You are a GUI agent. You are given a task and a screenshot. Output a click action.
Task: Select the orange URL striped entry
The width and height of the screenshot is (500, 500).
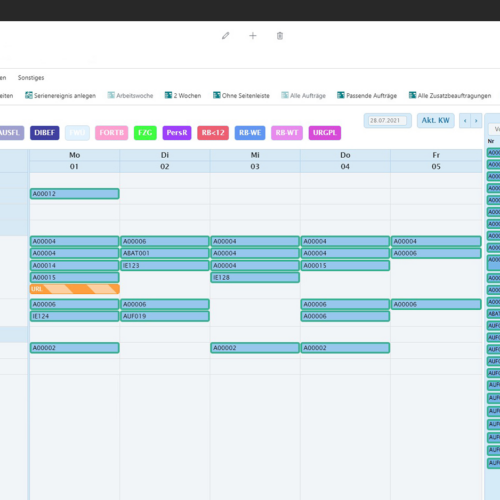tap(75, 289)
